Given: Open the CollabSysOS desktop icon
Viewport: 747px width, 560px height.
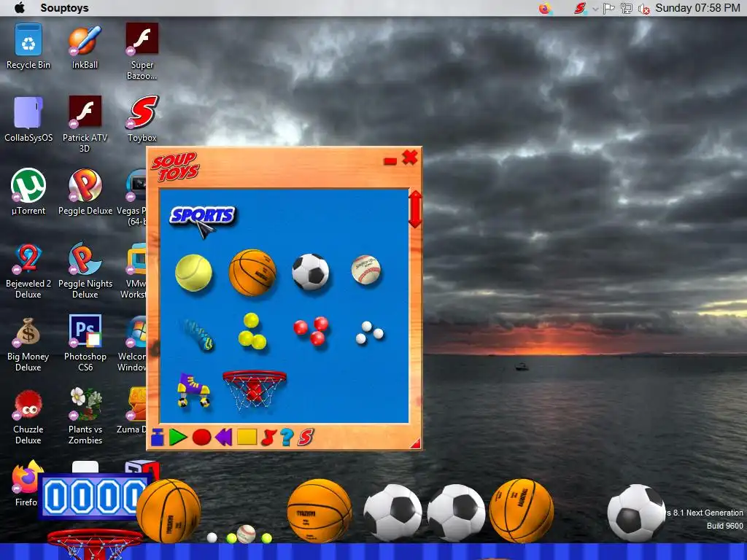Looking at the screenshot, I should pos(28,119).
